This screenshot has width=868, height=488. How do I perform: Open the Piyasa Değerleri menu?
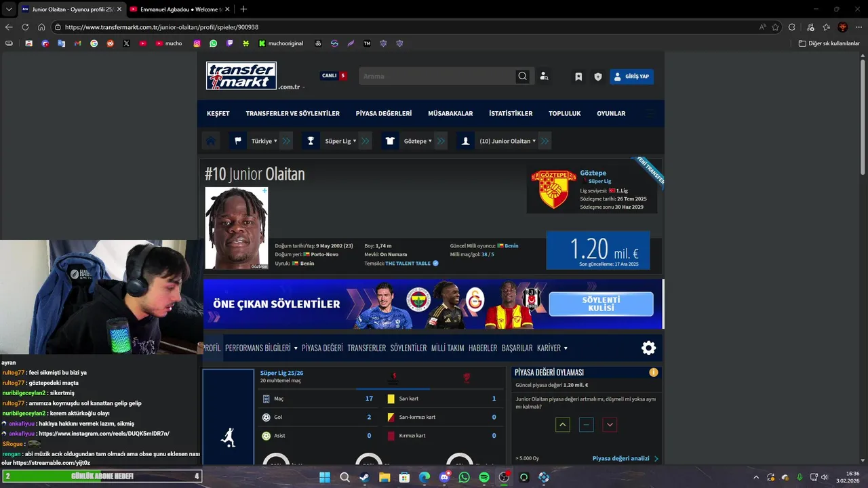tap(384, 113)
